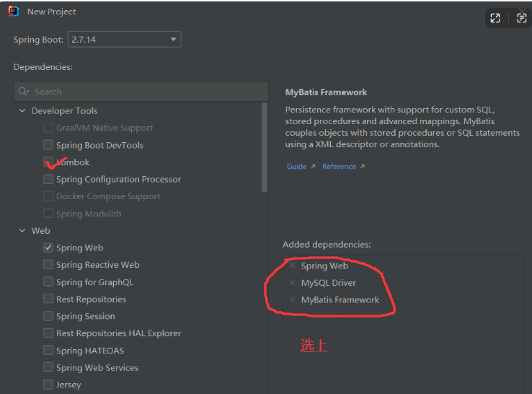Remove MySQL Driver from added dependencies

click(x=293, y=282)
